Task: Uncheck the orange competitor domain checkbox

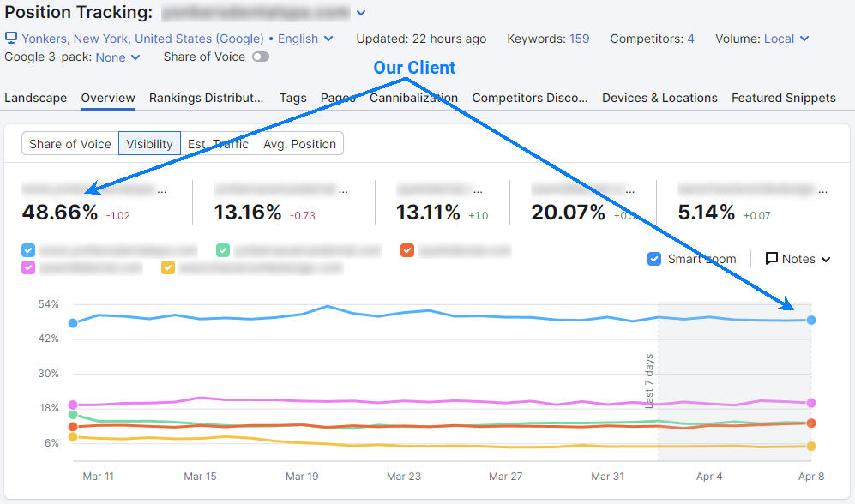Action: pyautogui.click(x=406, y=249)
